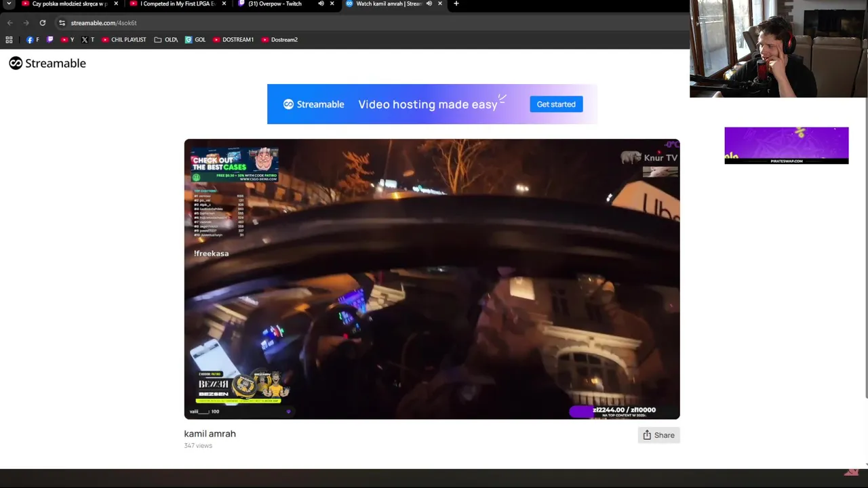Open the bookmarks apps grid icon
Viewport: 868px width, 488px height.
(x=9, y=40)
